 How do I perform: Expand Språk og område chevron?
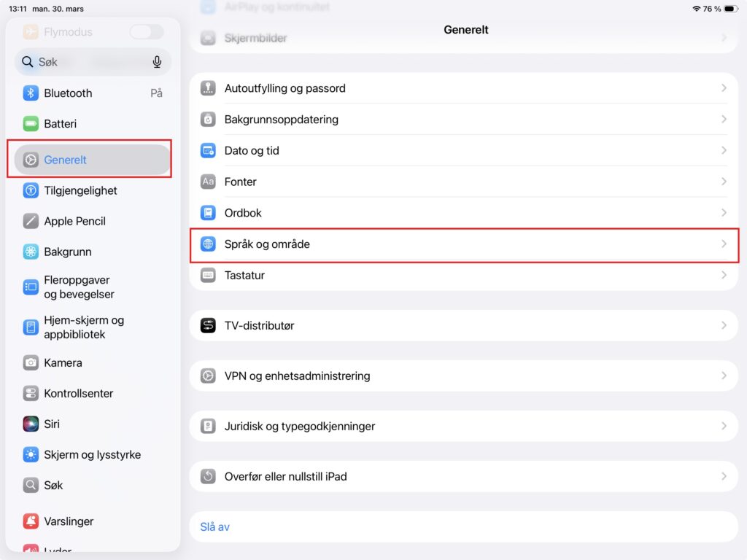[724, 244]
